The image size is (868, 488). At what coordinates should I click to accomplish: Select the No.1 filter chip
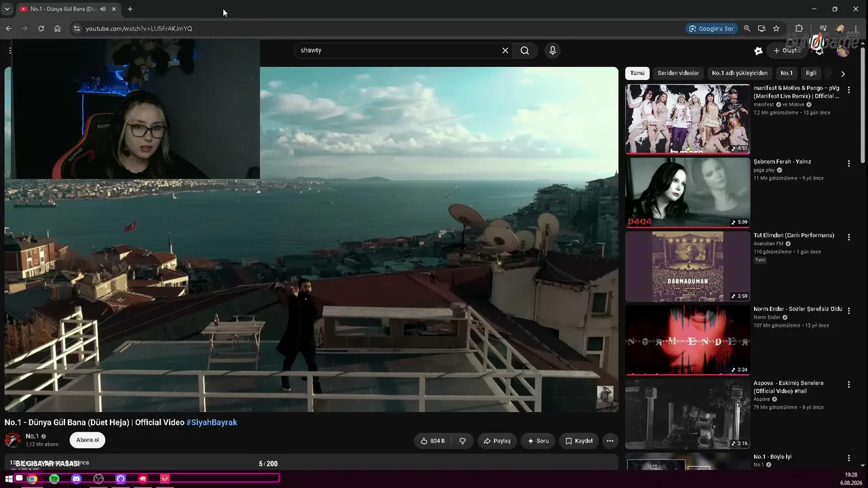tap(787, 73)
